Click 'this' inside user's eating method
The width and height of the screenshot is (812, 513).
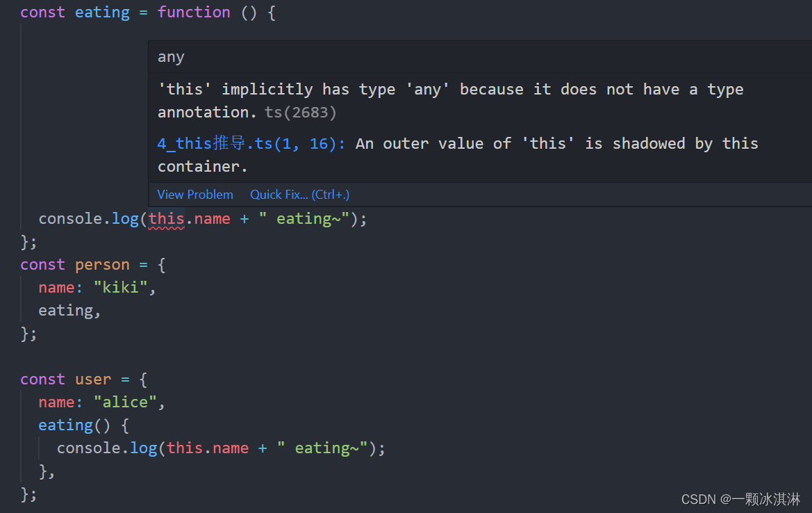coord(185,448)
